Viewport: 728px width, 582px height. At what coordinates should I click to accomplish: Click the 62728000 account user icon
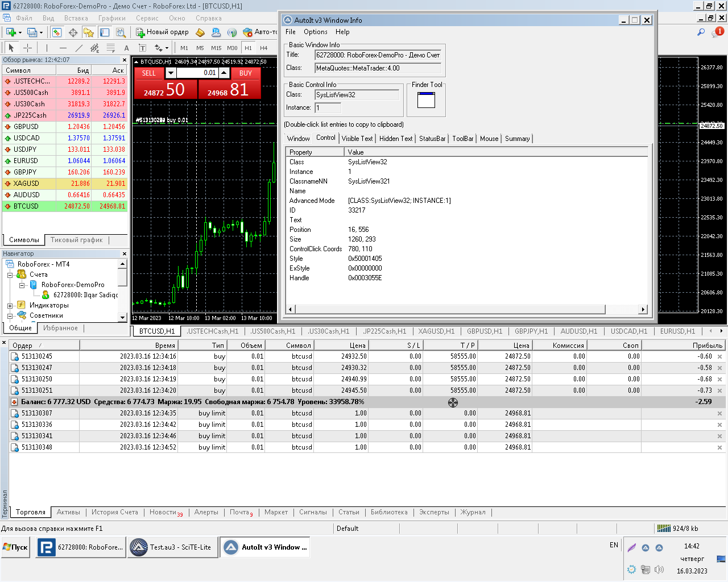click(45, 295)
